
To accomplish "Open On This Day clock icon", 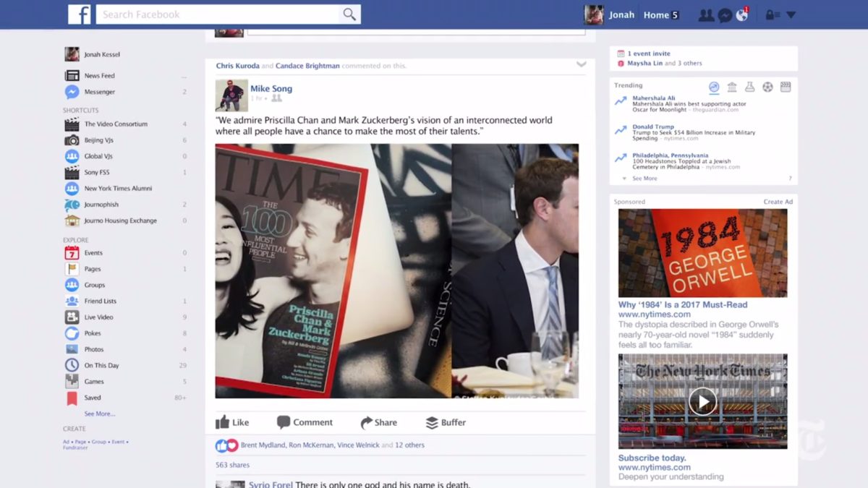I will (x=72, y=365).
